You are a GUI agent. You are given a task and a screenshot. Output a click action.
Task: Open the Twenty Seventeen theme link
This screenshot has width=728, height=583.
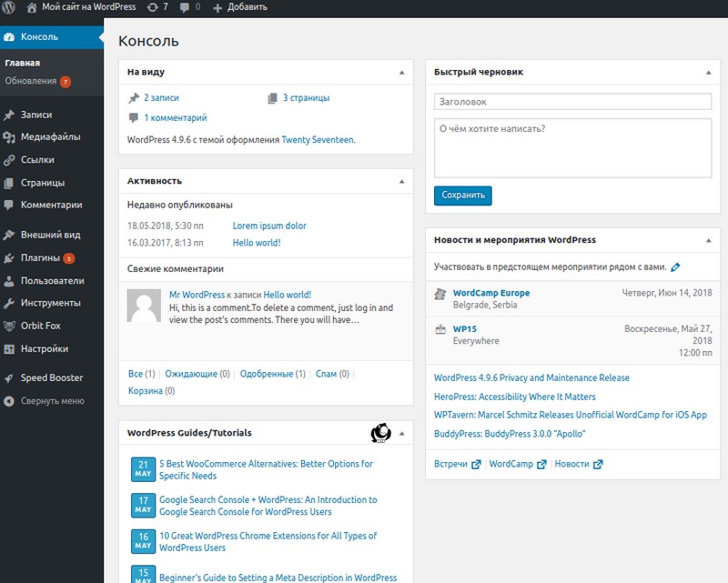[318, 139]
